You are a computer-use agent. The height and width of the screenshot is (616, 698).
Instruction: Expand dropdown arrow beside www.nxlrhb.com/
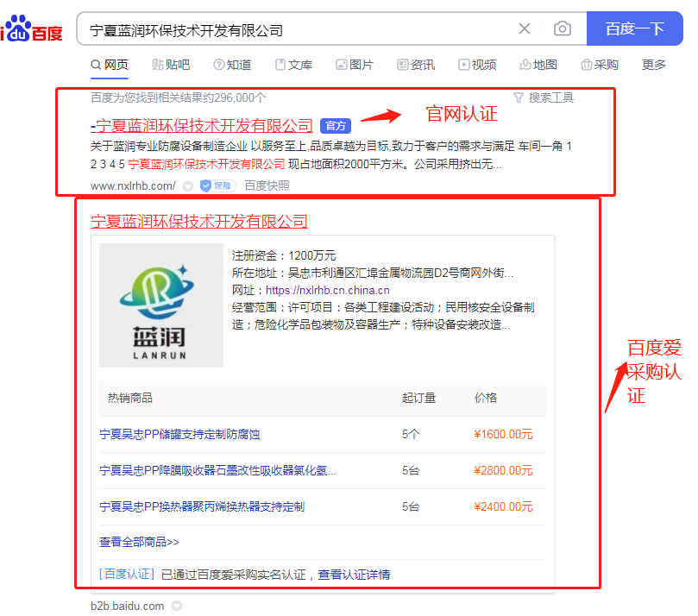188,186
